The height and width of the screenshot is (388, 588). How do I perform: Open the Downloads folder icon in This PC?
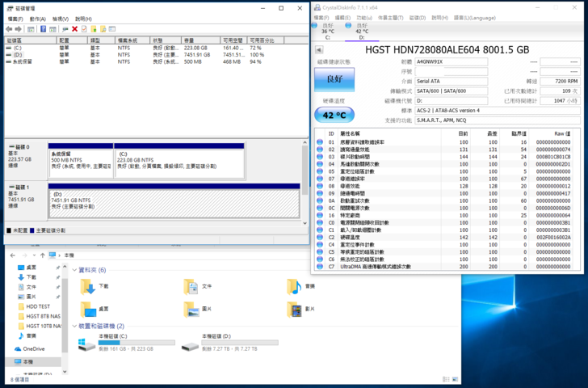click(x=87, y=285)
